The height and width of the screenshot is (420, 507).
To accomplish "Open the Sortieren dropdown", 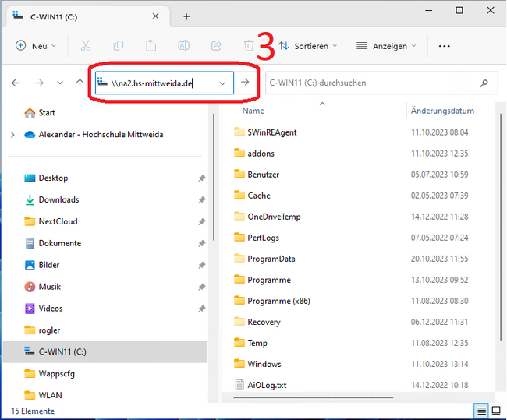I will 308,46.
